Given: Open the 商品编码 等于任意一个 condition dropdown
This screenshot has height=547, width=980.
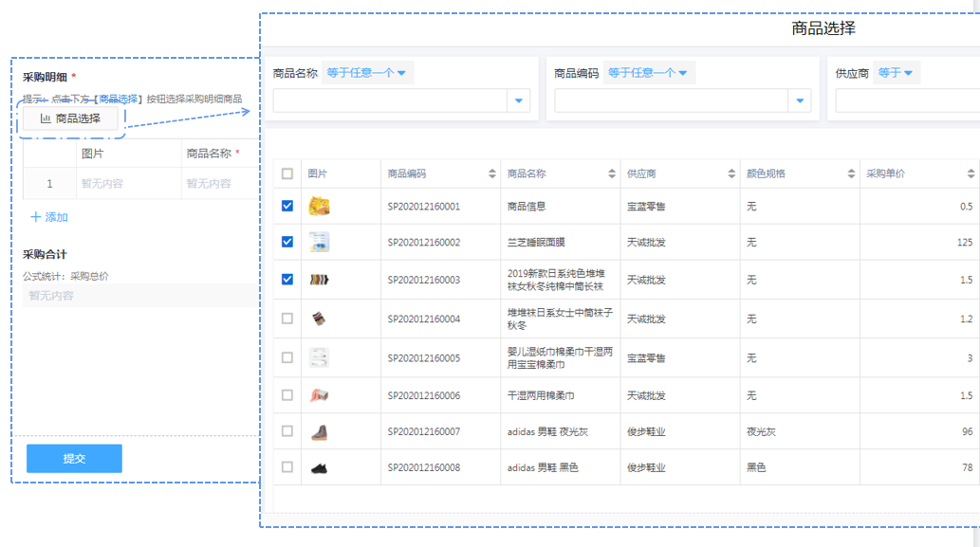Looking at the screenshot, I should point(648,73).
